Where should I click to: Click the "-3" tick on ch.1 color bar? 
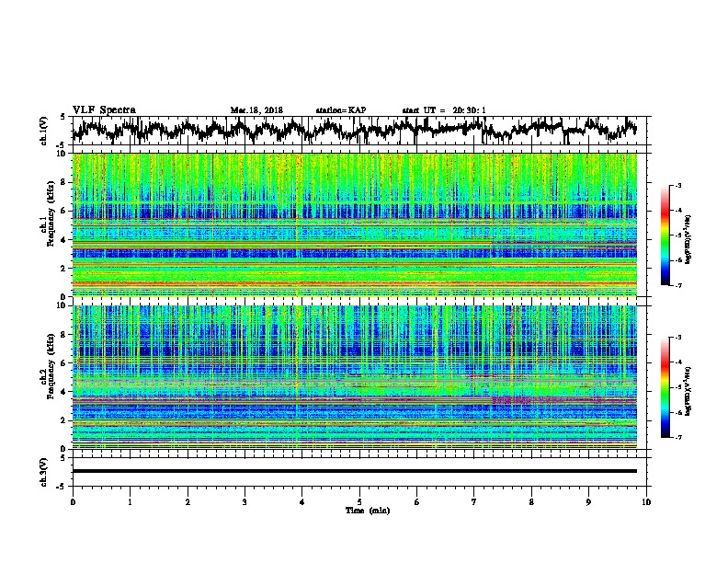(x=678, y=186)
